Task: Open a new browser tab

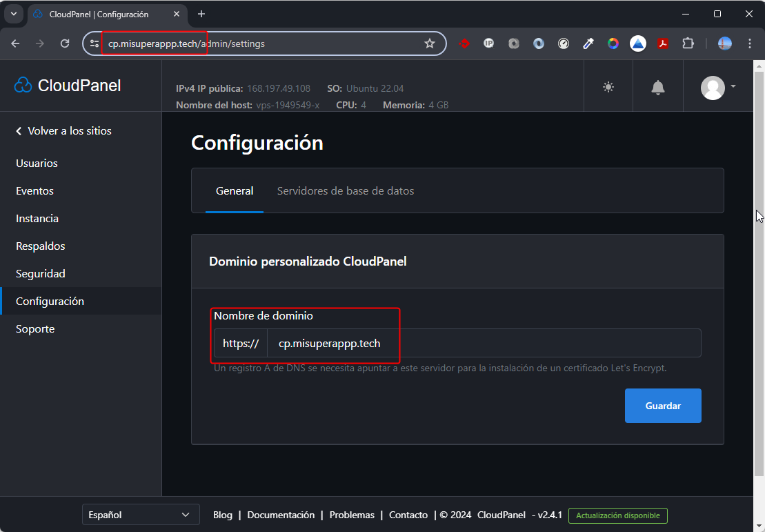Action: click(201, 14)
